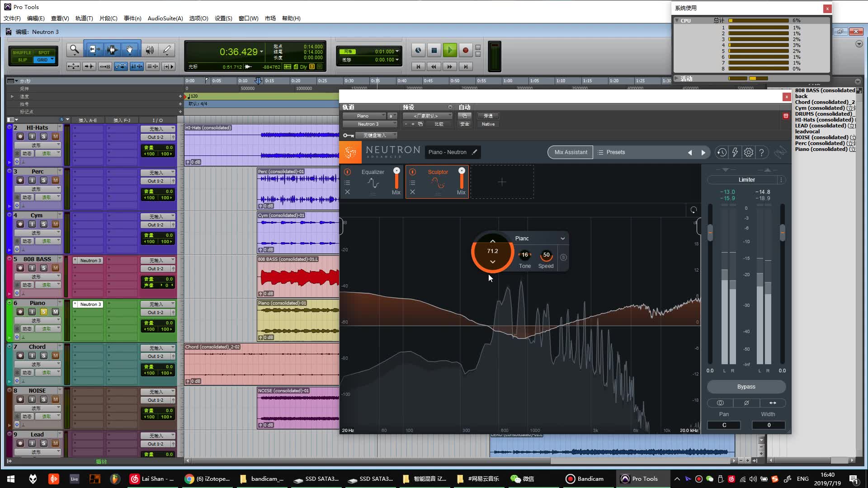
Task: Enable SLIP edit mode
Action: pos(22,60)
